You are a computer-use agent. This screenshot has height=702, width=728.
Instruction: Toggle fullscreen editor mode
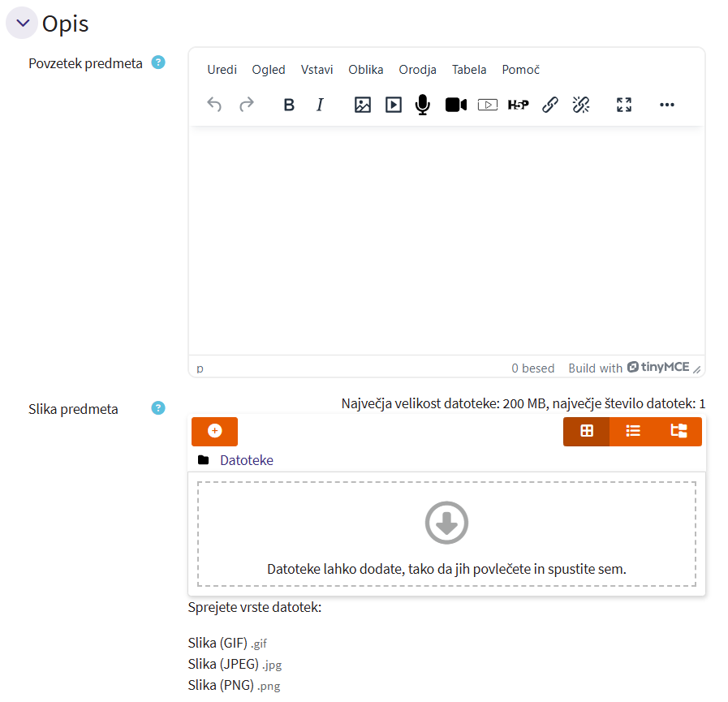coord(623,105)
